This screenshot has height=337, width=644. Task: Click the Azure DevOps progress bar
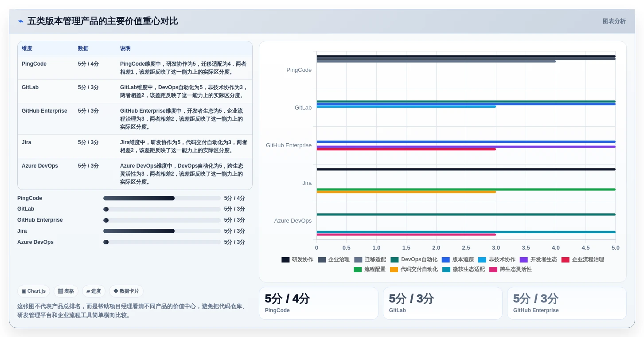162,242
